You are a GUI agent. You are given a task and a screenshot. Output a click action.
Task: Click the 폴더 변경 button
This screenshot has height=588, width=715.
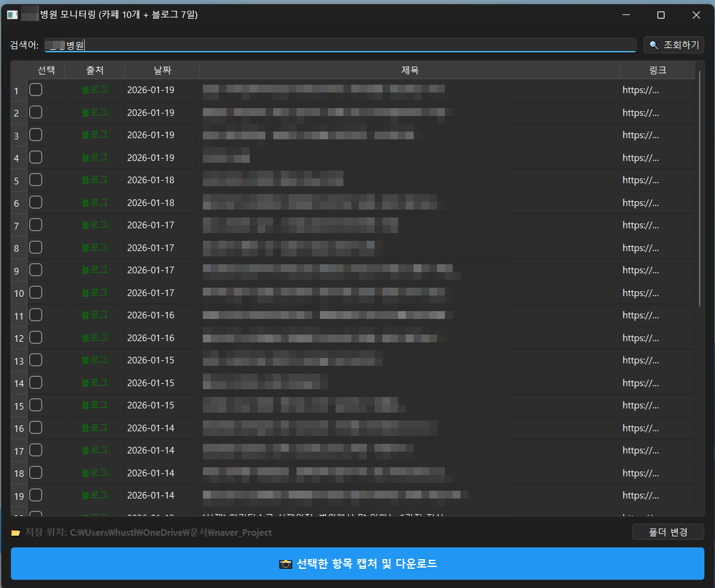(x=668, y=532)
